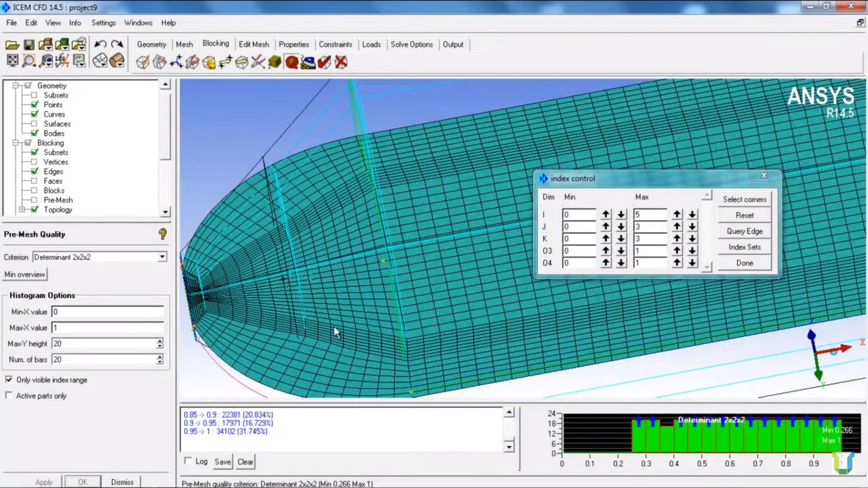
Task: Toggle Curves visibility checkbox
Action: [x=34, y=114]
